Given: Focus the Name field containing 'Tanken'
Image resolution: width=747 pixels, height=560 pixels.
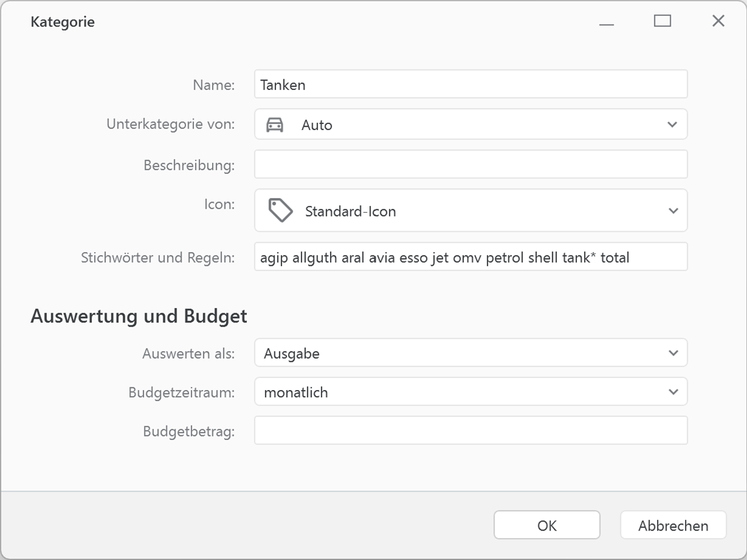Looking at the screenshot, I should (470, 85).
